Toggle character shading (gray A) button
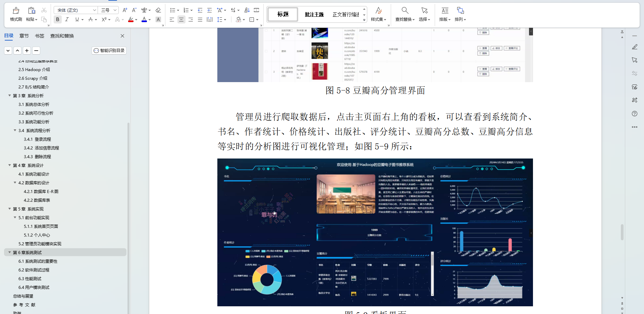644x314 pixels. (x=158, y=19)
